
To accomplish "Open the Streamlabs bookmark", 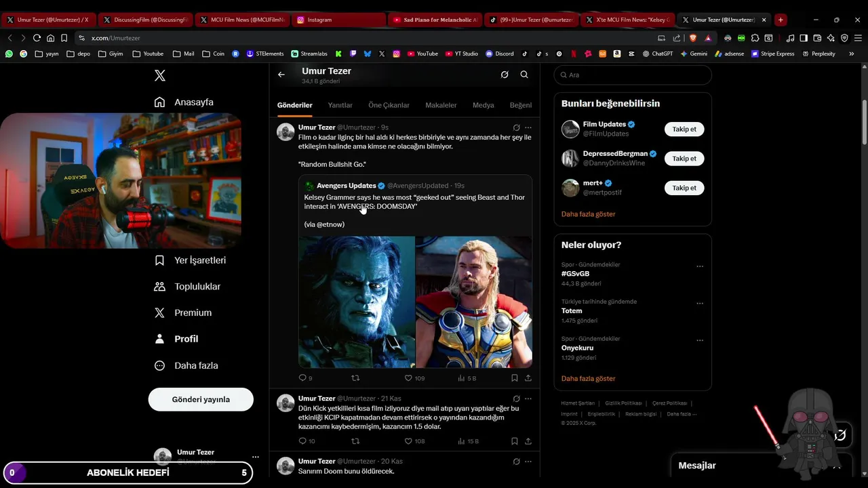I will [309, 54].
